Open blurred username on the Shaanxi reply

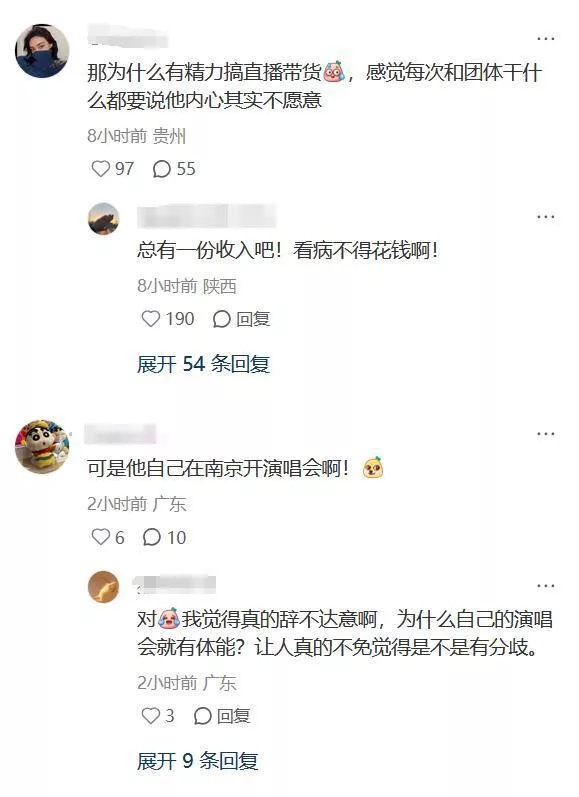point(206,216)
